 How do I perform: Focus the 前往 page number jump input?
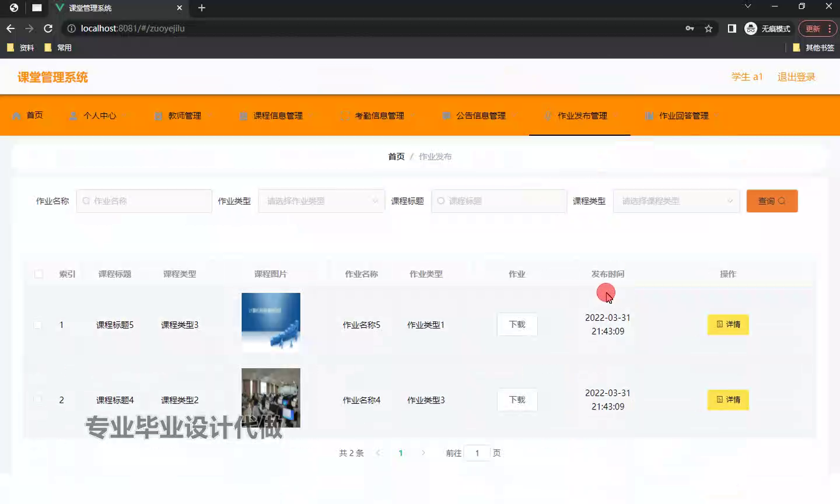tap(477, 453)
